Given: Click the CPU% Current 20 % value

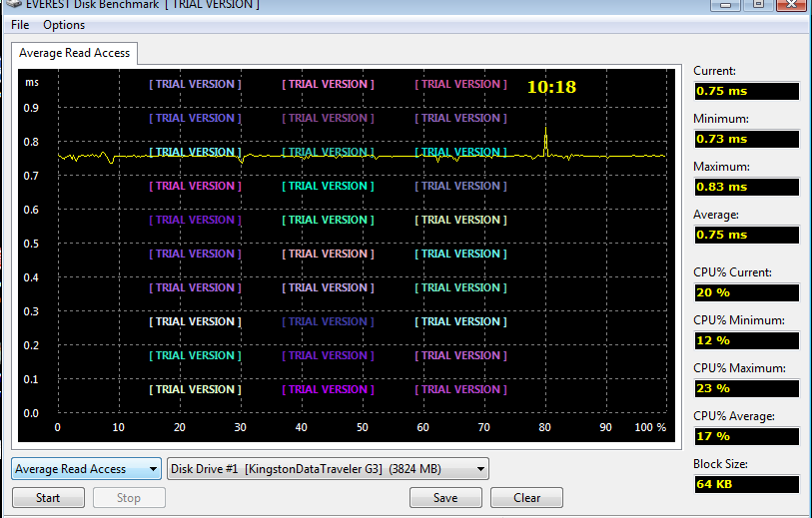Looking at the screenshot, I should tap(747, 292).
